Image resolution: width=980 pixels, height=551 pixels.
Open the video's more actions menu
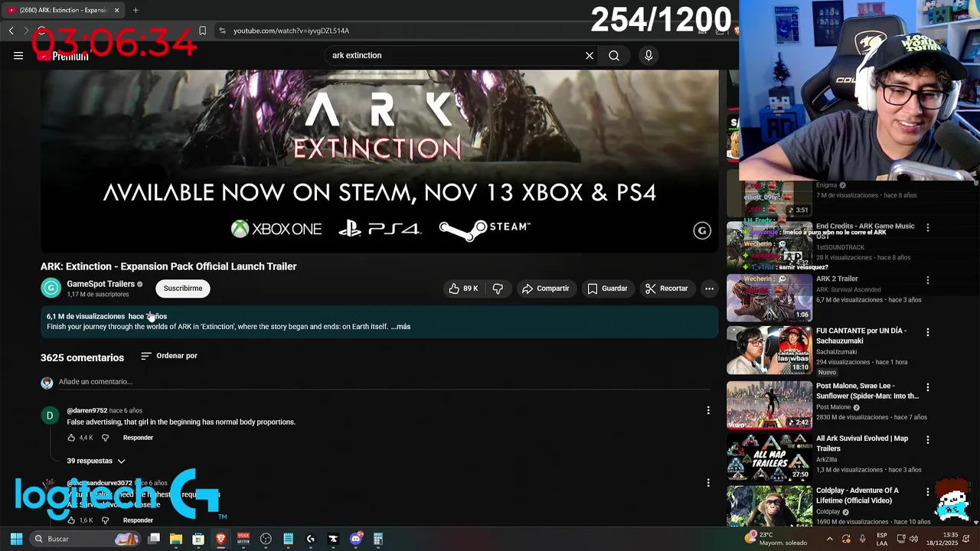coord(709,289)
